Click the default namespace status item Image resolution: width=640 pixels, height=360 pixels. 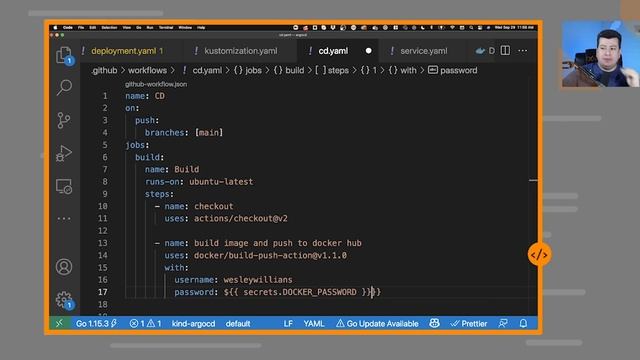(x=238, y=324)
